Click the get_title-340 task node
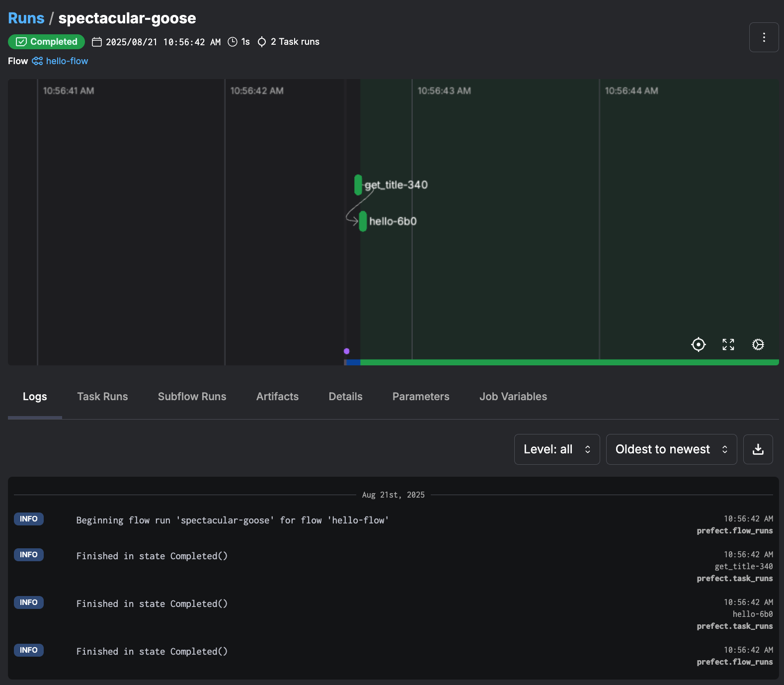Image resolution: width=784 pixels, height=685 pixels. click(358, 185)
